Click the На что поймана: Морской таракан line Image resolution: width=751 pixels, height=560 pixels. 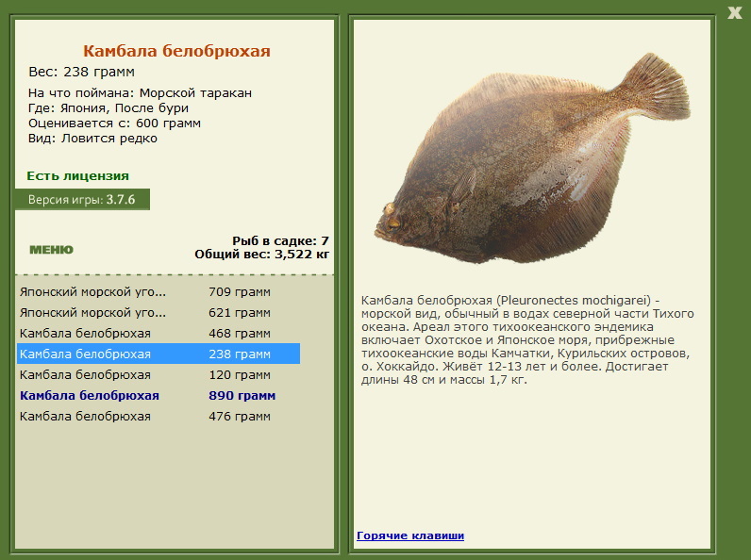coord(140,92)
